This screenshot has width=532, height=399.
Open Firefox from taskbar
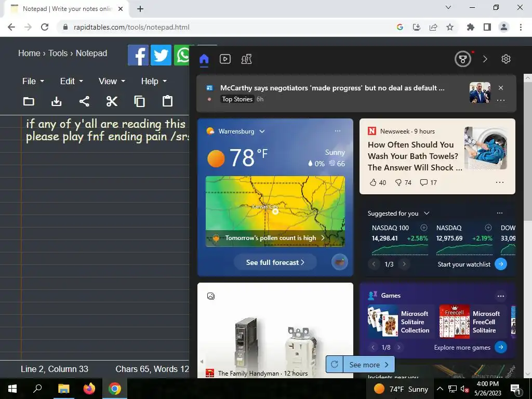[x=89, y=389]
